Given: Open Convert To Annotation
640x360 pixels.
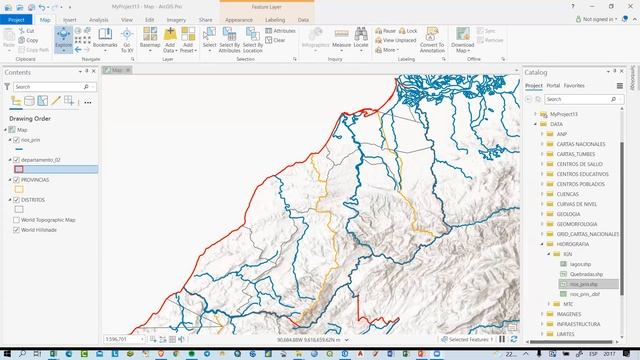Looking at the screenshot, I should click(432, 40).
